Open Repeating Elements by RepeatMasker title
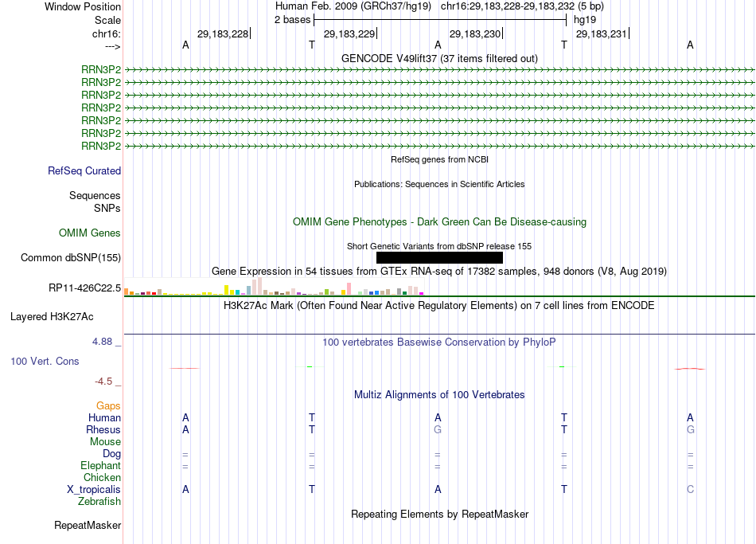This screenshot has width=756, height=544. point(439,515)
